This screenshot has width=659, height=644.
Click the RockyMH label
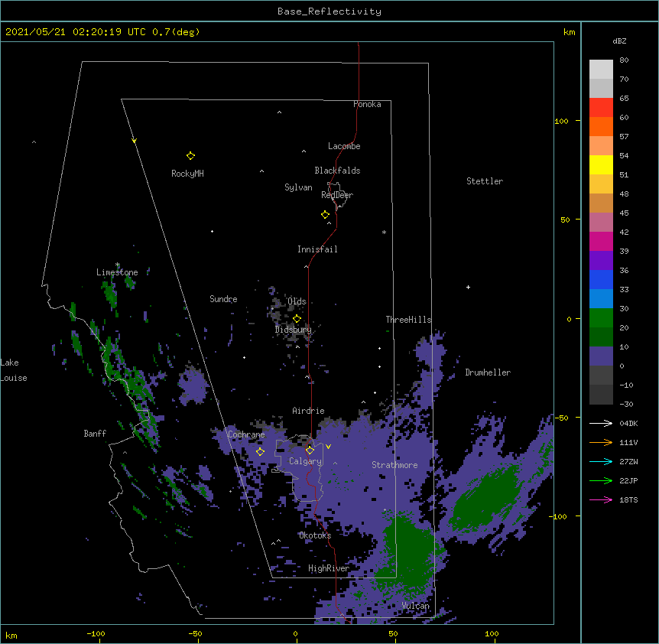pyautogui.click(x=187, y=174)
